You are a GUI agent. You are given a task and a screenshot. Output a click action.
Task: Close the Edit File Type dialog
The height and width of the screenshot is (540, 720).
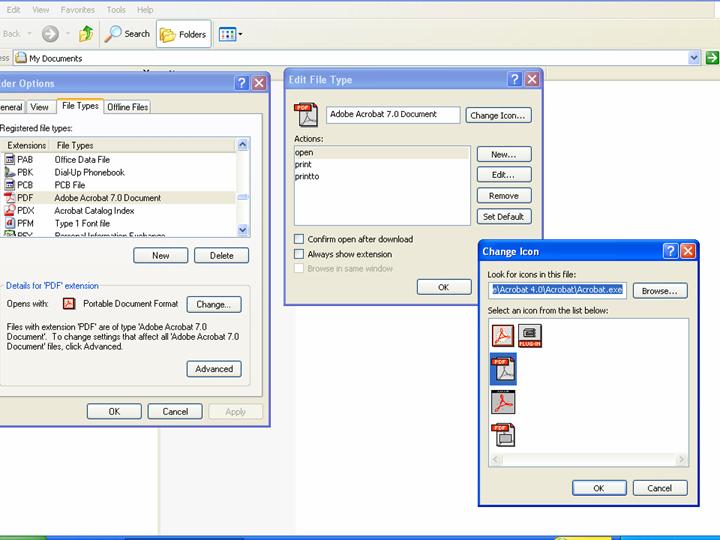click(x=532, y=79)
